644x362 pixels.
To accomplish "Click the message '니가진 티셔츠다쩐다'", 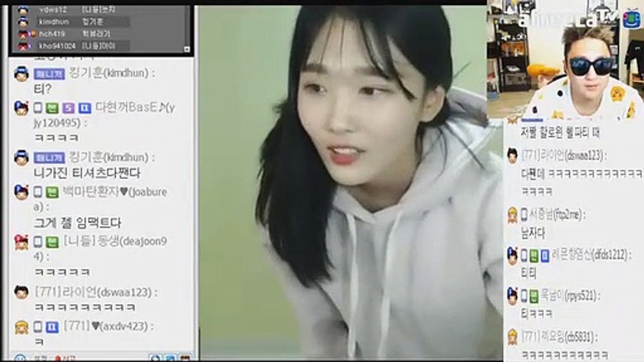I will (87, 173).
